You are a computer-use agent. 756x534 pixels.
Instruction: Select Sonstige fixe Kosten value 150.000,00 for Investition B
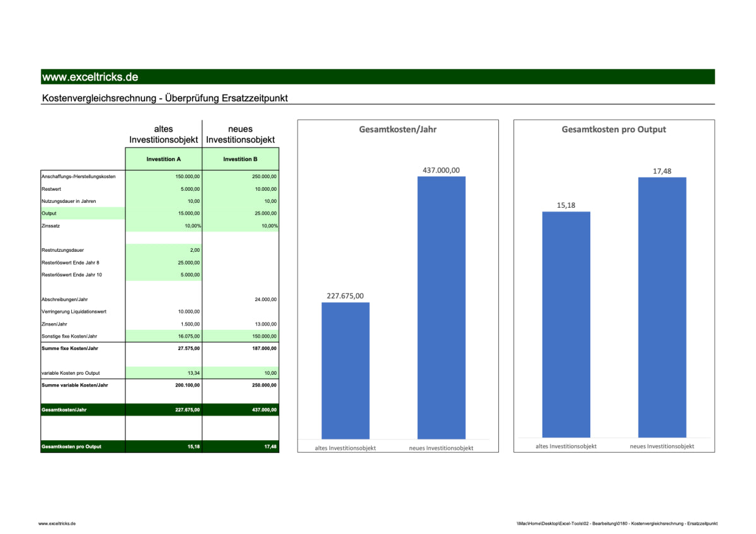[241, 336]
